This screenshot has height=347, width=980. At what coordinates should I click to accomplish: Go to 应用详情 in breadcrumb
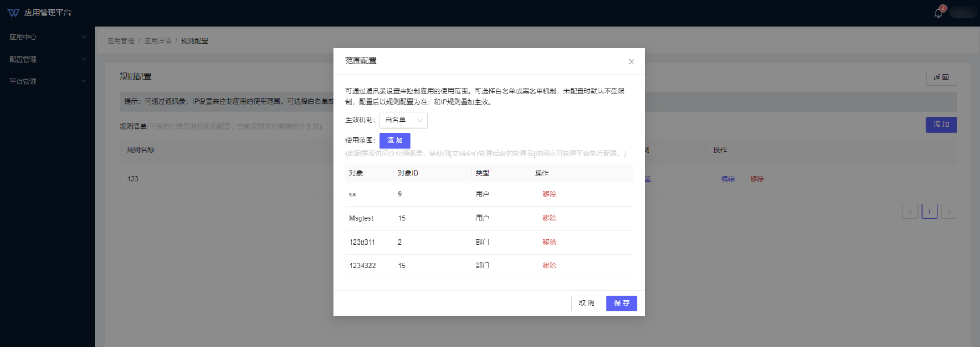pos(157,41)
